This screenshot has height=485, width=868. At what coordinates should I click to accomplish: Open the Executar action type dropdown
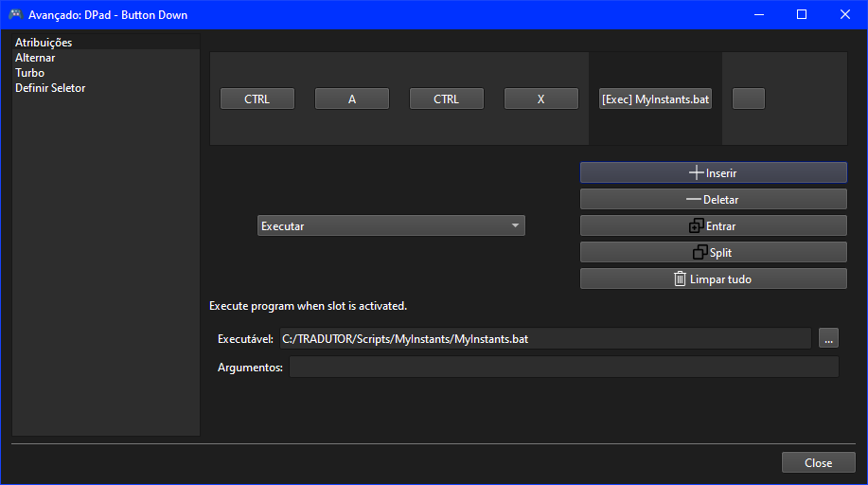tap(391, 225)
